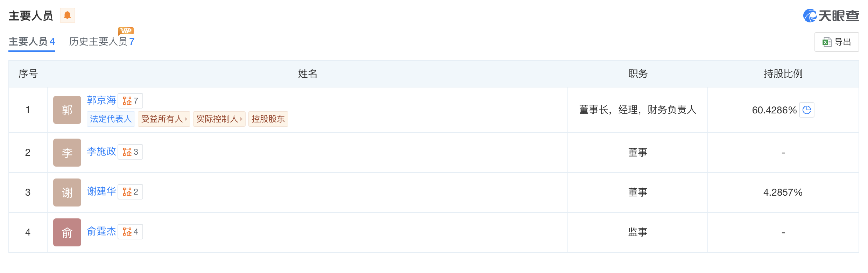868x273 pixels.
Task: Click the 郭 avatar thumbnail
Action: [x=67, y=110]
